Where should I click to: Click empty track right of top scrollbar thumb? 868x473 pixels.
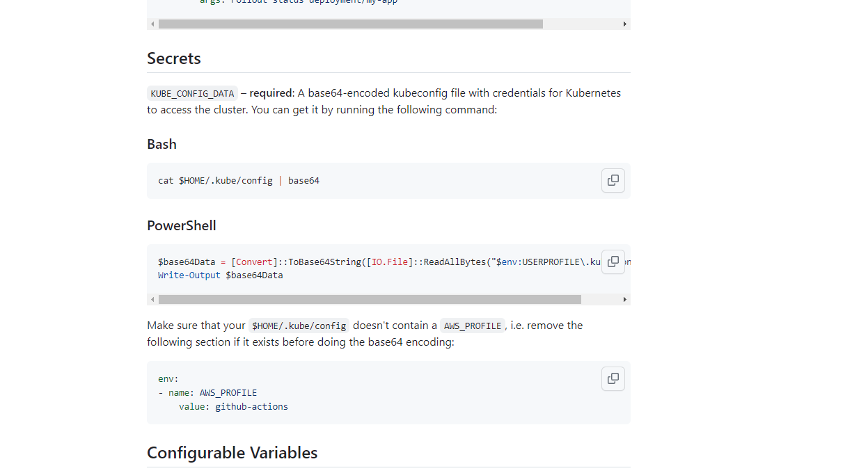(x=581, y=24)
